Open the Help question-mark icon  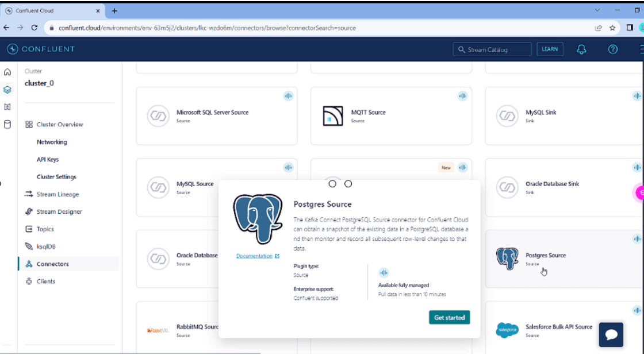(x=612, y=49)
